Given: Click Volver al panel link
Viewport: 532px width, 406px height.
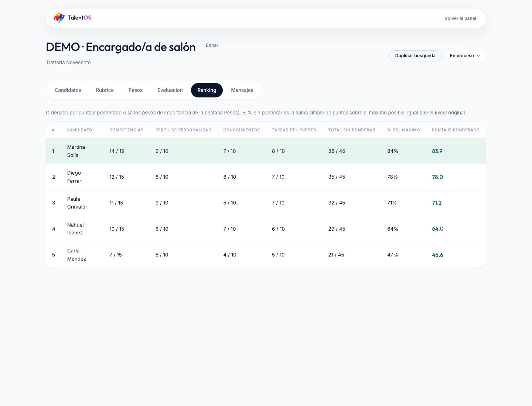Looking at the screenshot, I should click(460, 18).
